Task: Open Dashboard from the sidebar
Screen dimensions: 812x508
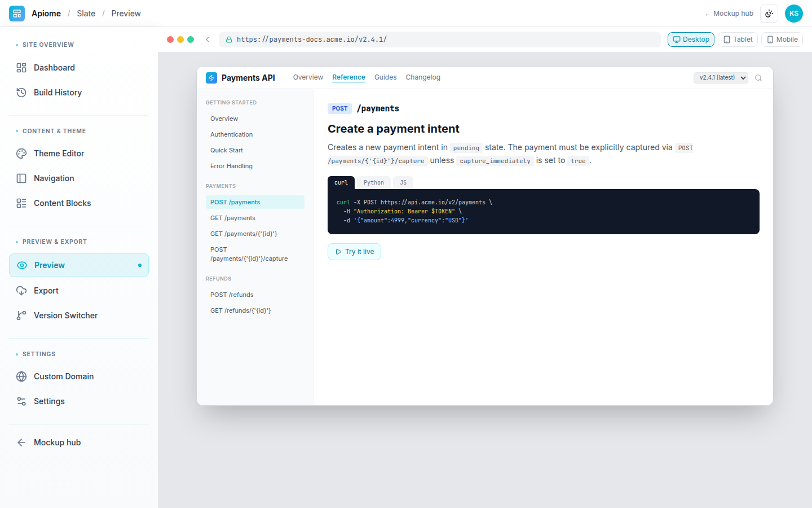Action: tap(79, 68)
